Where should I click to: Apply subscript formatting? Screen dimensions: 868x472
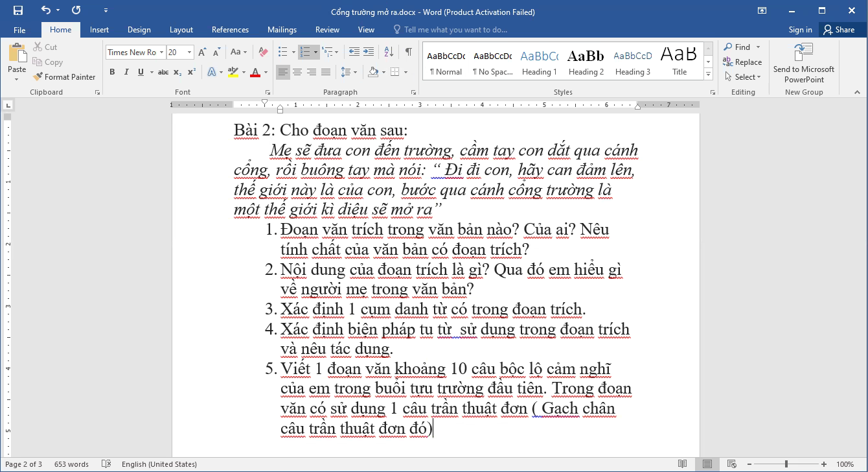click(179, 72)
